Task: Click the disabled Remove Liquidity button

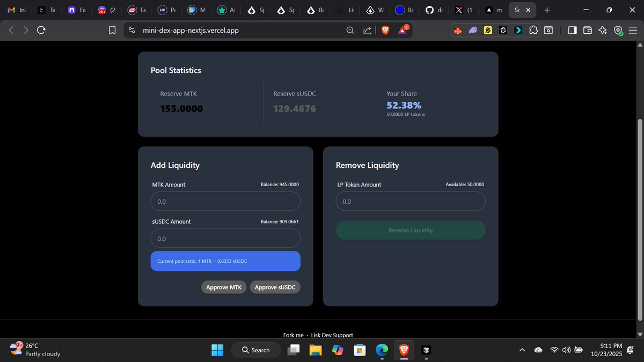Action: [x=411, y=230]
